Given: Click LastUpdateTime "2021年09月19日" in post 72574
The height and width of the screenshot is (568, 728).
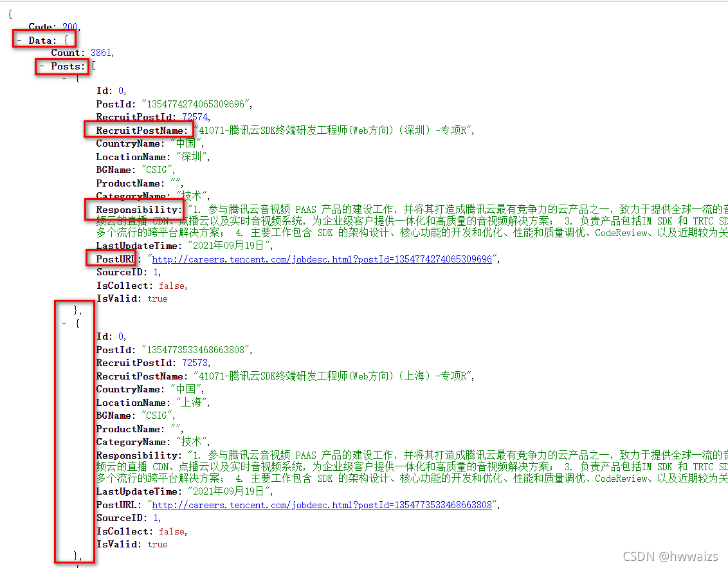Looking at the screenshot, I should tap(228, 246).
